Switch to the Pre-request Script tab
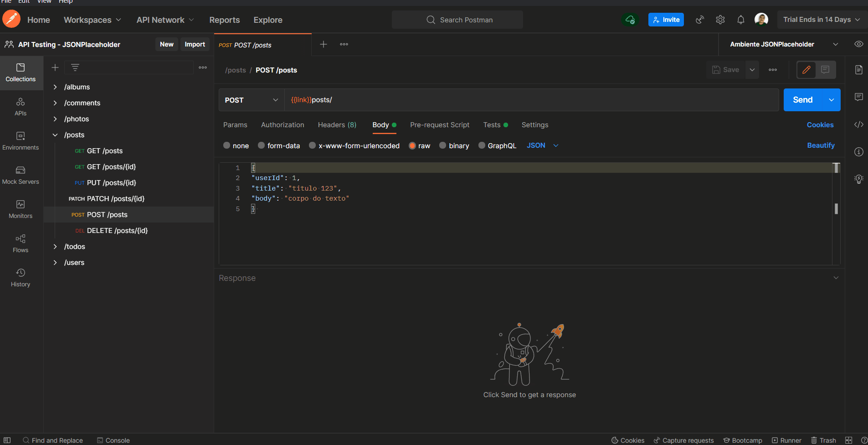Image resolution: width=868 pixels, height=445 pixels. 439,125
